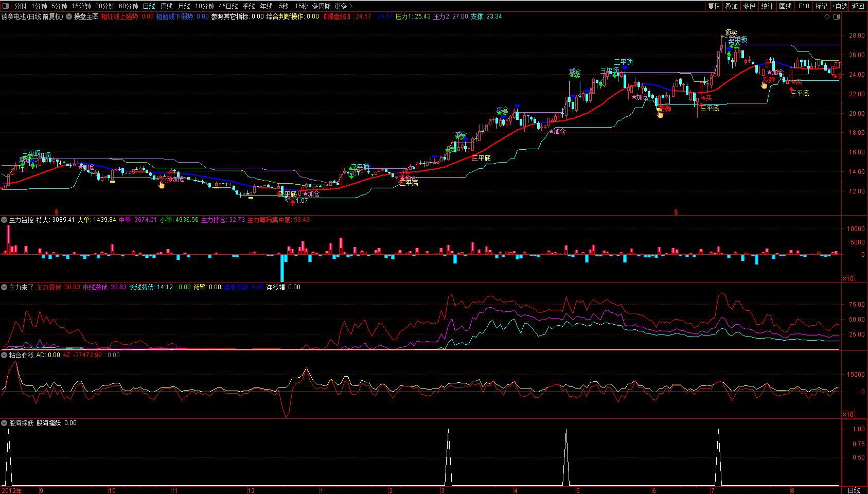Click the AZ: -37472.99 value
Screen dimensions: 868x494
point(82,355)
